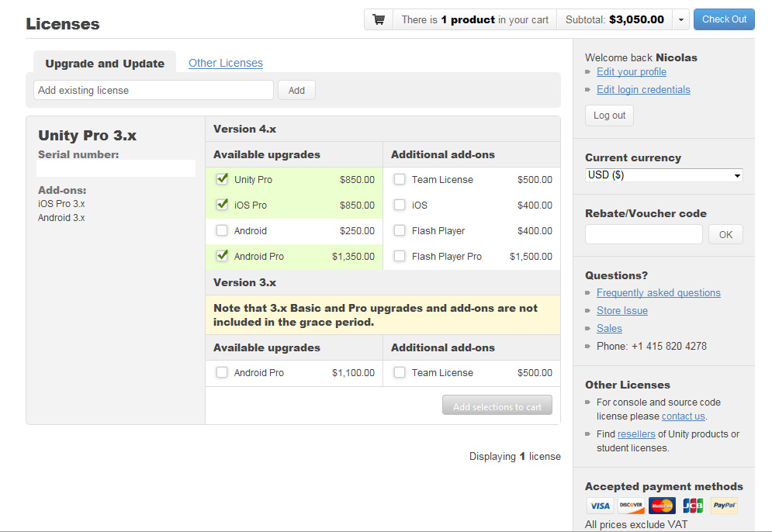Click the Check Out button

coord(723,19)
